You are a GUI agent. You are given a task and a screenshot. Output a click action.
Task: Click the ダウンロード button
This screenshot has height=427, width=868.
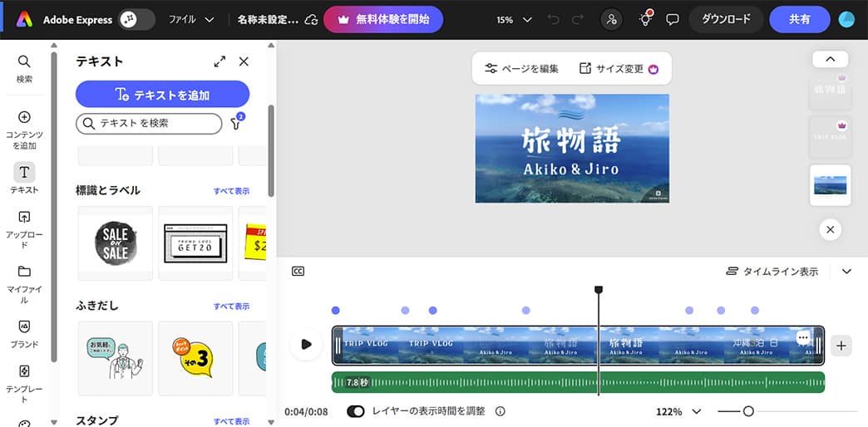pyautogui.click(x=727, y=20)
